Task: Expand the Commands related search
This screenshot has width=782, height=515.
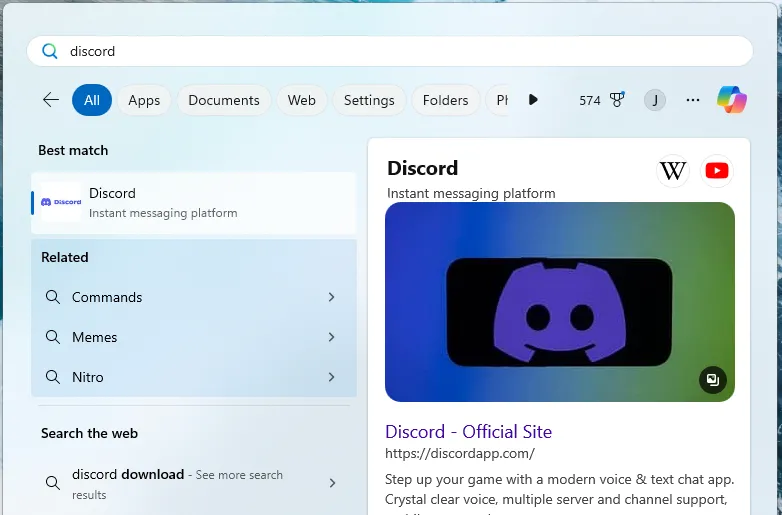Action: [331, 297]
